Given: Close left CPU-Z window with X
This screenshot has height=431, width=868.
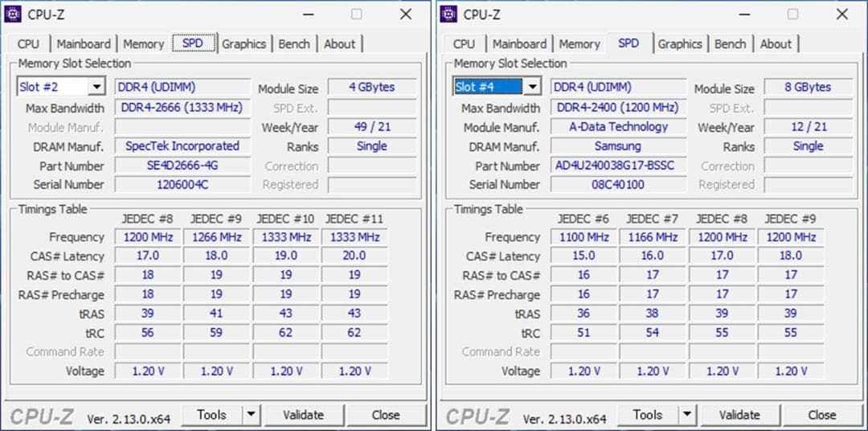Looking at the screenshot, I should (406, 14).
